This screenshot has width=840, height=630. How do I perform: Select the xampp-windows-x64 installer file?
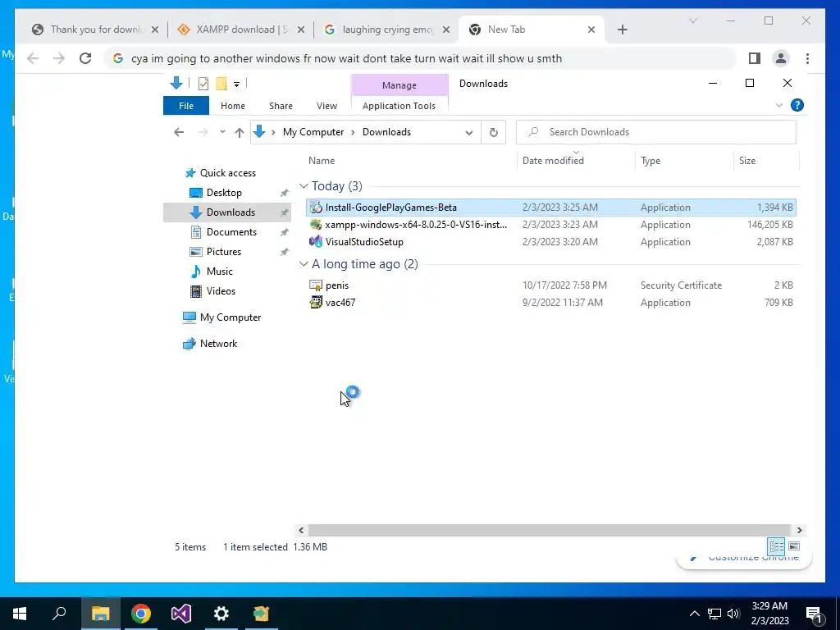(x=550, y=225)
